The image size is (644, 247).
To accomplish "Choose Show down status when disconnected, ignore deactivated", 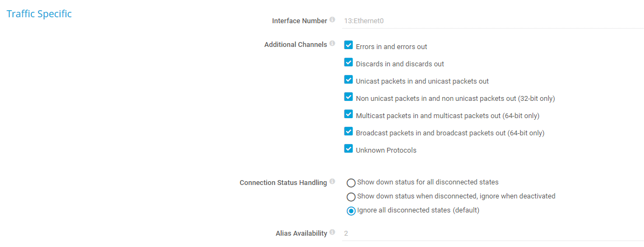I will point(351,197).
